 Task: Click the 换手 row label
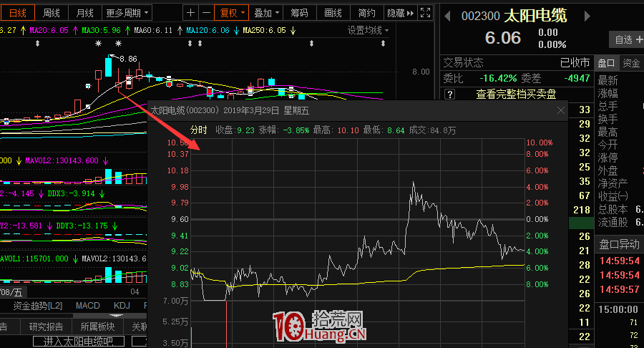(x=608, y=119)
